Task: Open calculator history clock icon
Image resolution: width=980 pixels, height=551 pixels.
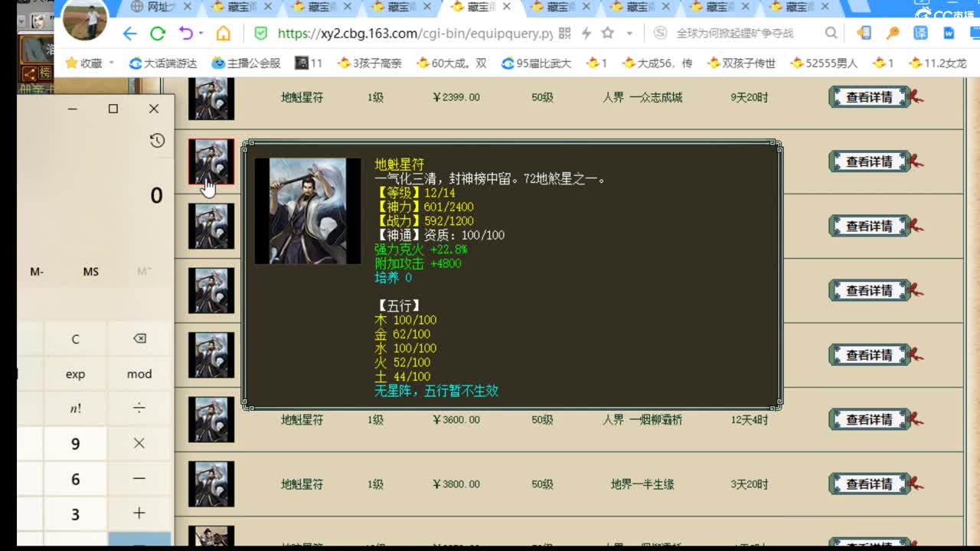Action: point(157,140)
